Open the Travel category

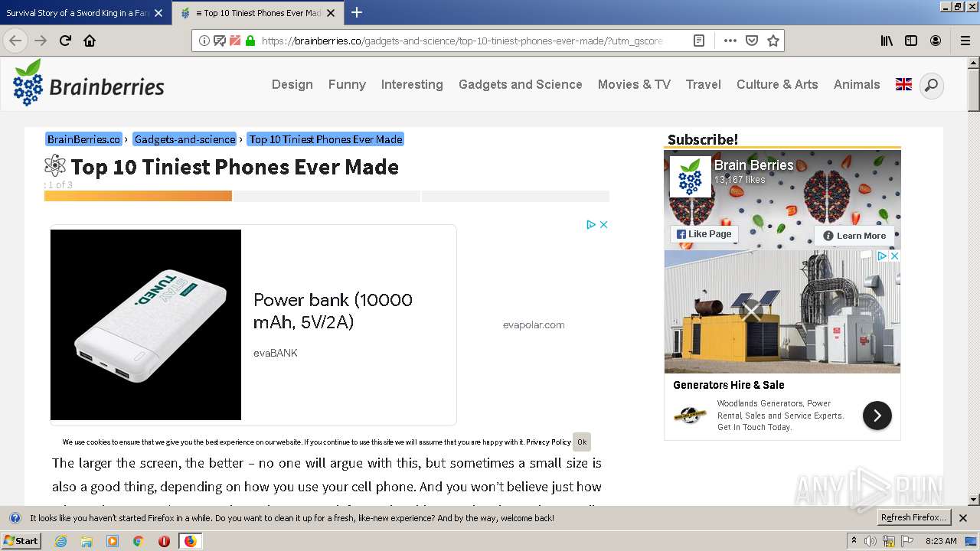704,84
